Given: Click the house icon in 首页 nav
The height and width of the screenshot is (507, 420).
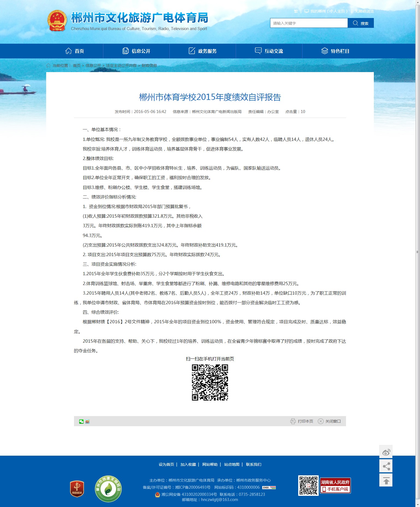Looking at the screenshot, I should coord(69,51).
